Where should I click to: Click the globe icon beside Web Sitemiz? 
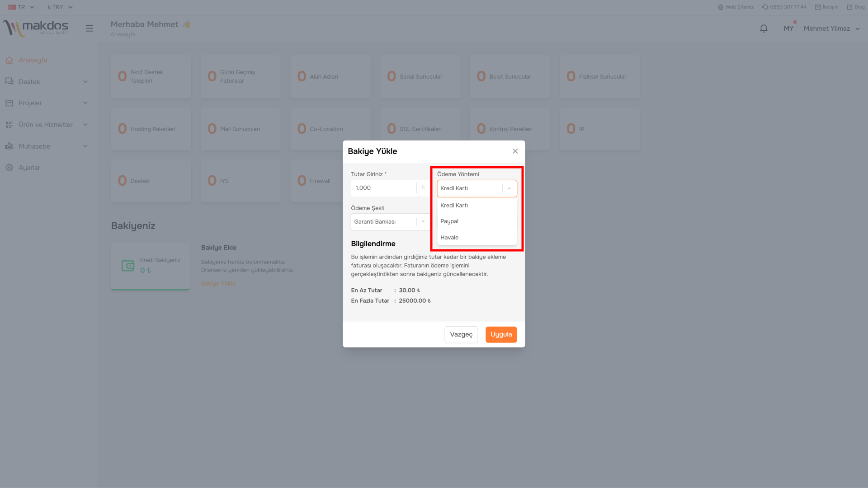point(720,7)
